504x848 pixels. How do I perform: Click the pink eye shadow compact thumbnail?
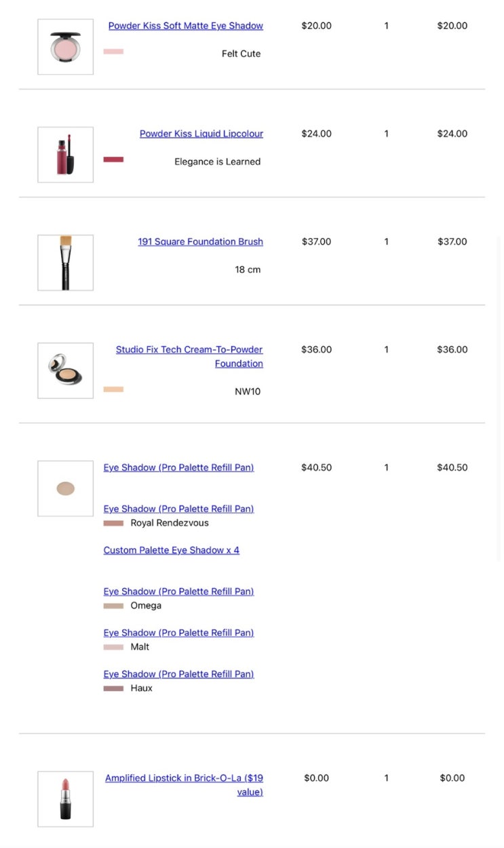pyautogui.click(x=65, y=47)
